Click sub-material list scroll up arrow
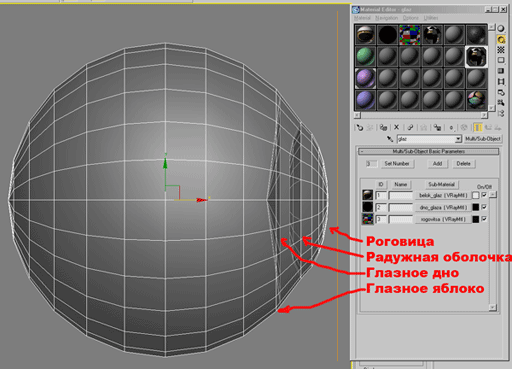This screenshot has height=369, width=512. 493,194
